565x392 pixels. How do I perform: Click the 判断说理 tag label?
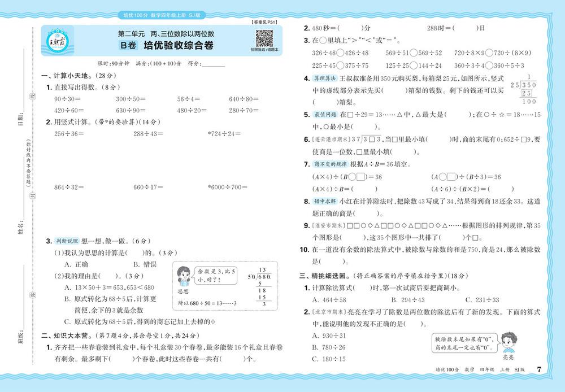[x=67, y=241]
